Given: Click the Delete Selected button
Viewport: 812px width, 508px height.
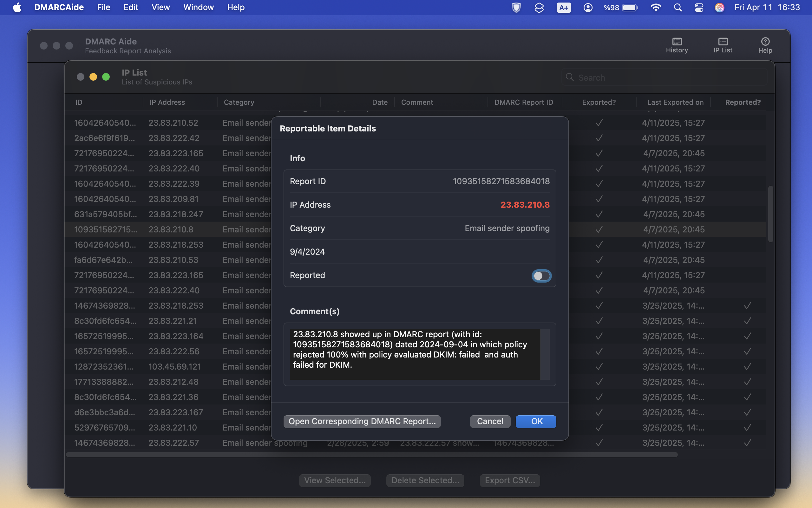Looking at the screenshot, I should 425,480.
